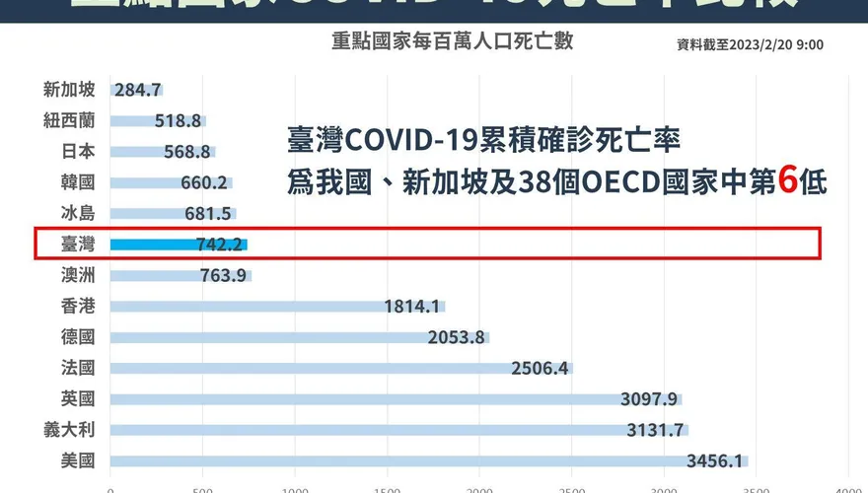The image size is (868, 493).
Task: Select the 美國 country label
Action: 78,460
